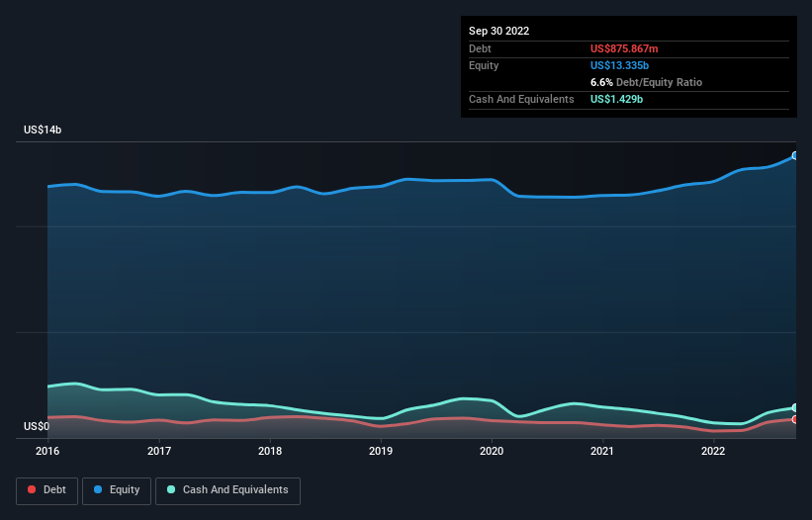
Task: Click the 2021 x-axis label
Action: 602,451
